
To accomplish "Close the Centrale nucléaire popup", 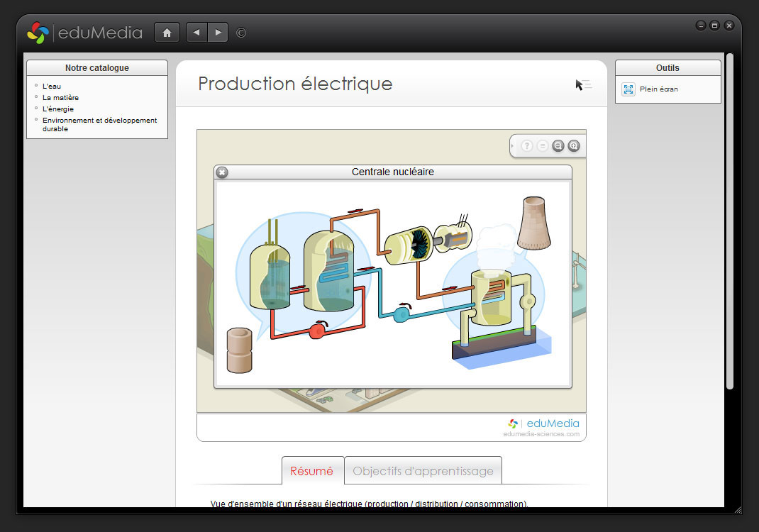I will [222, 172].
